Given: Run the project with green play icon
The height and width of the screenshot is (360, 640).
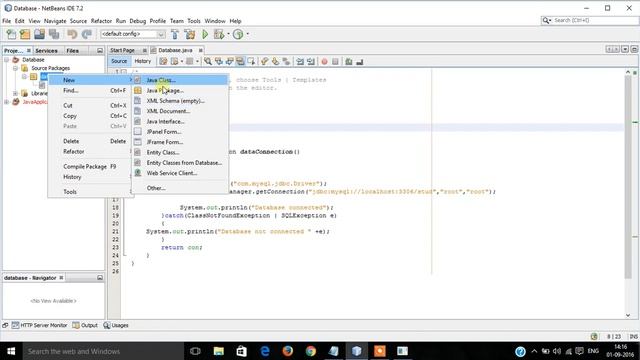Looking at the screenshot, I should tap(205, 34).
